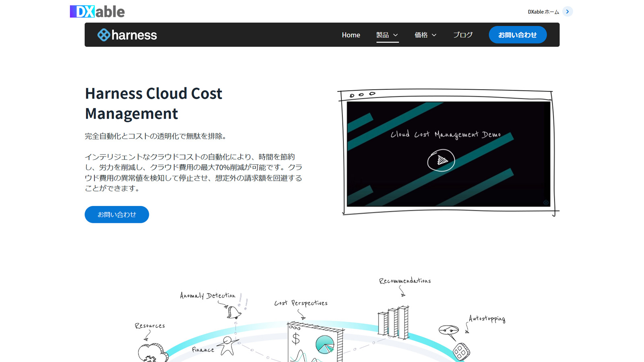Screen dimensions: 644x362
Task: Click the お問い合わせ button under description
Action: (x=117, y=214)
